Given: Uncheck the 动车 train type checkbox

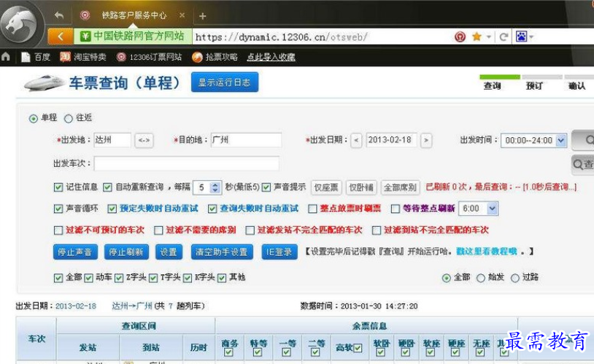Looking at the screenshot, I should pos(89,278).
